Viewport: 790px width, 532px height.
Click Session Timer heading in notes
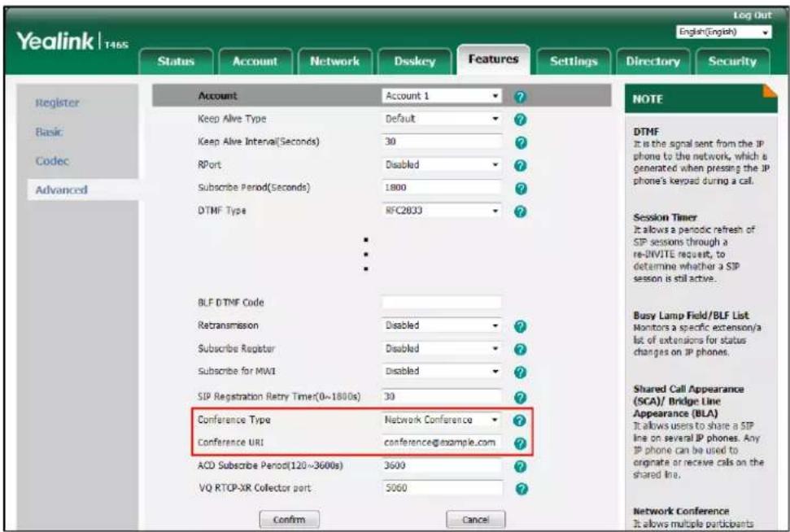click(665, 218)
